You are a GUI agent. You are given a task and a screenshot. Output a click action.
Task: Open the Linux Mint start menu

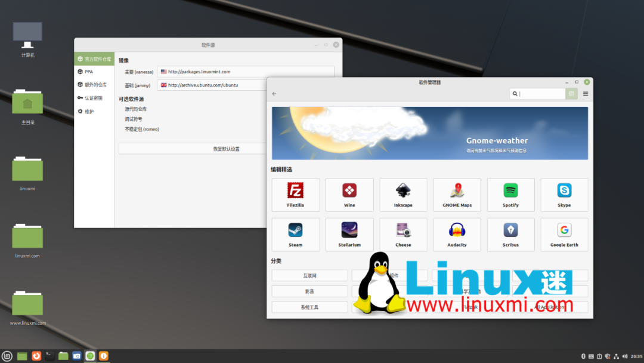tap(7, 356)
